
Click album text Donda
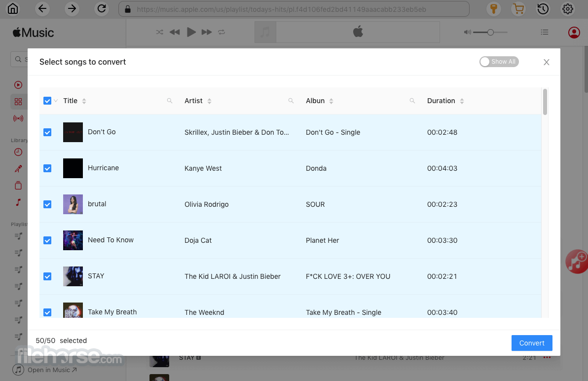coord(316,168)
